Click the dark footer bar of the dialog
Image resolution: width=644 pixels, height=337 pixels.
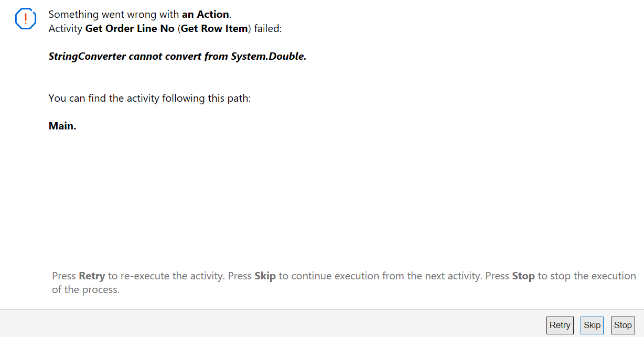coord(262,325)
